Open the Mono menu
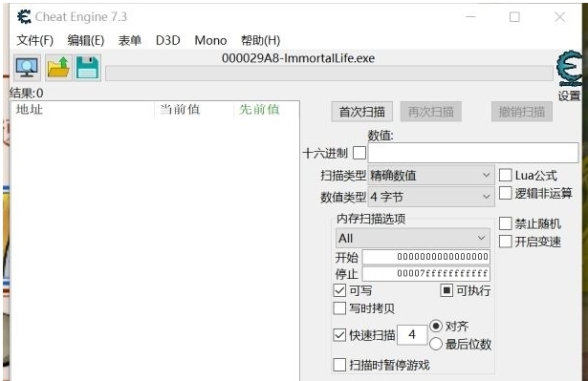 210,40
